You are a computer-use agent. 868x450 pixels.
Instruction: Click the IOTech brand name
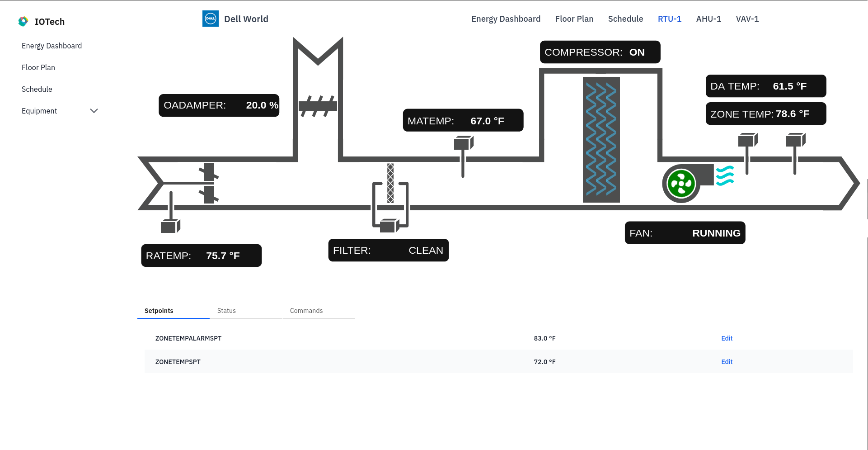50,22
